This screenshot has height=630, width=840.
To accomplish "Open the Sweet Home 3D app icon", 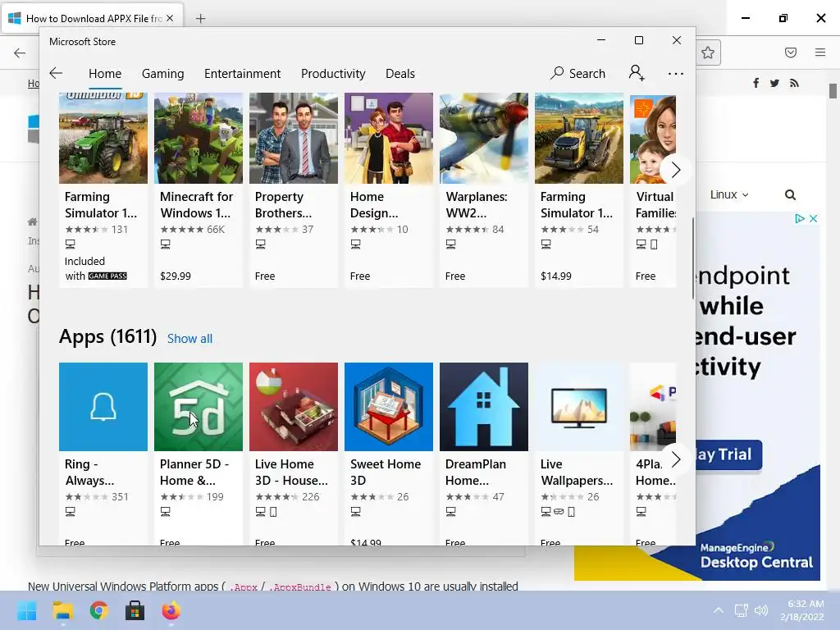I will pos(389,407).
